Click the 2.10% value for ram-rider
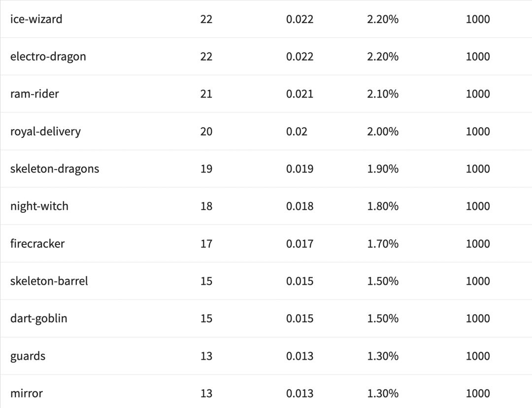 [x=383, y=94]
